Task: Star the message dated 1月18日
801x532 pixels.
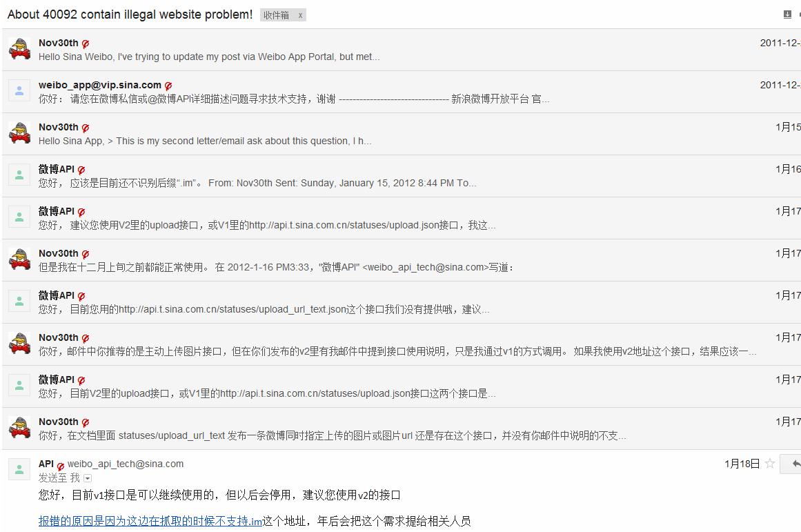Action: pyautogui.click(x=770, y=464)
